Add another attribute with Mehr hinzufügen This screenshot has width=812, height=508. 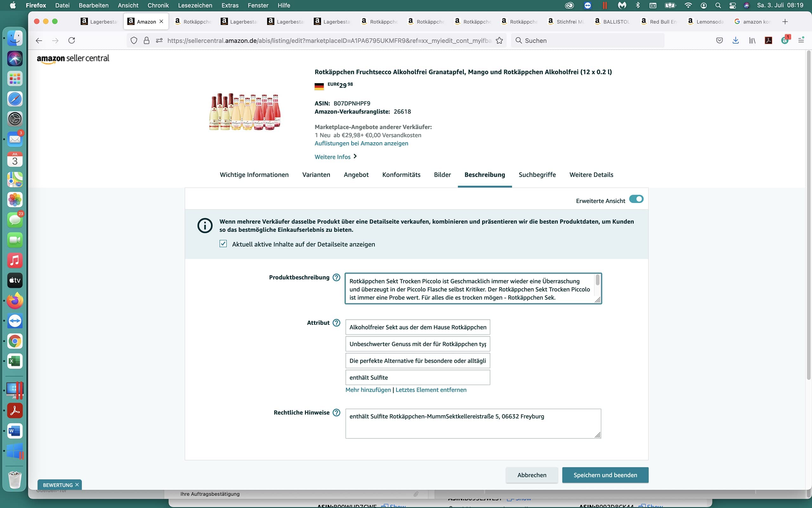pos(368,390)
